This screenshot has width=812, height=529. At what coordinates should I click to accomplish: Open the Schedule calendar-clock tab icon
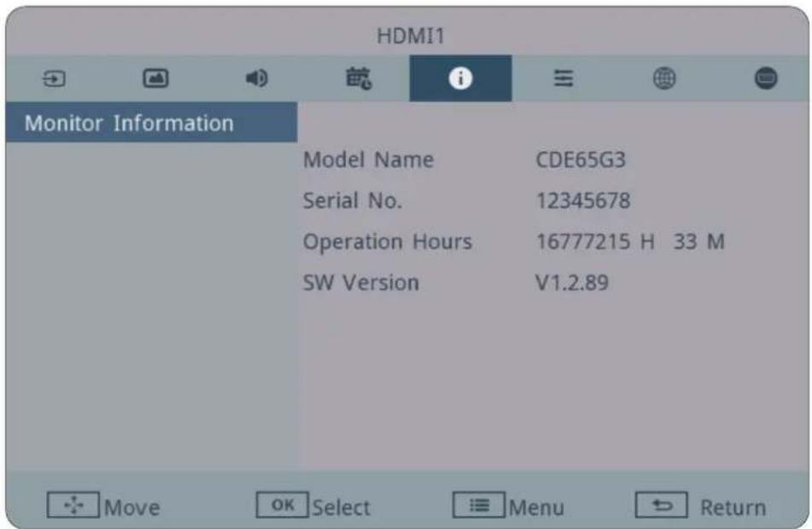(x=359, y=78)
